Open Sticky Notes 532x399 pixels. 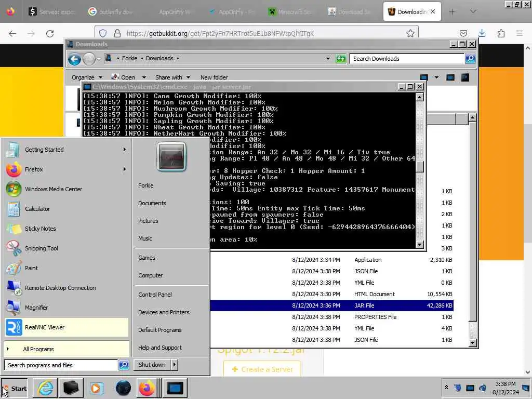[x=67, y=229]
